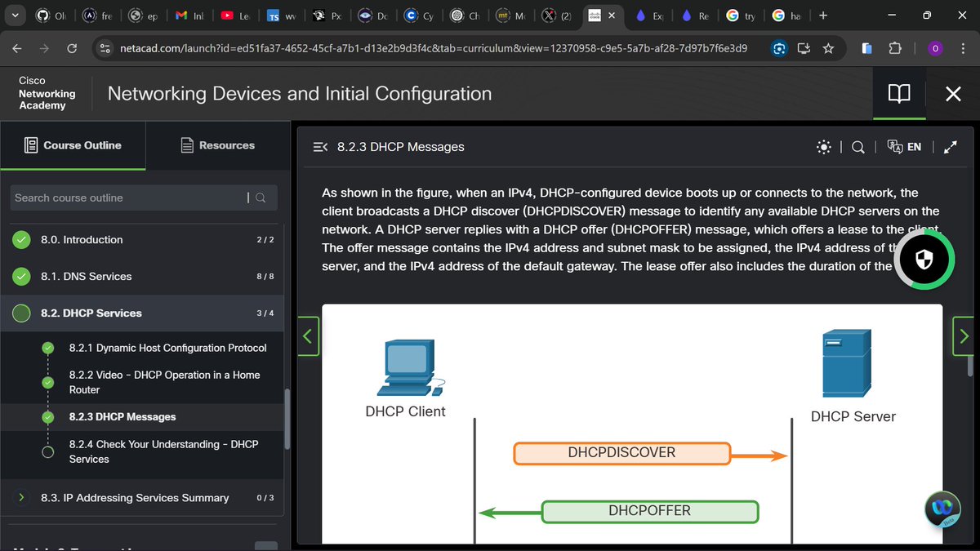Click the Cisco Networking Academy logo

[x=47, y=94]
